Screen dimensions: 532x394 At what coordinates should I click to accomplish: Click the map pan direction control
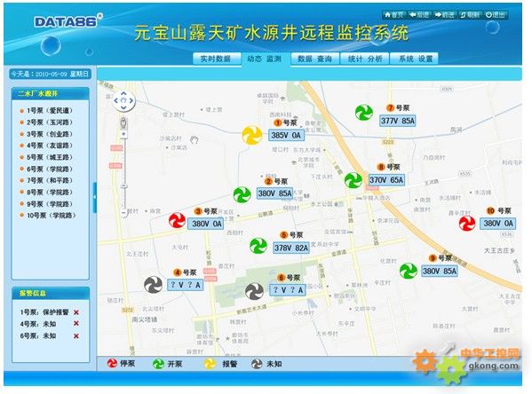(123, 100)
